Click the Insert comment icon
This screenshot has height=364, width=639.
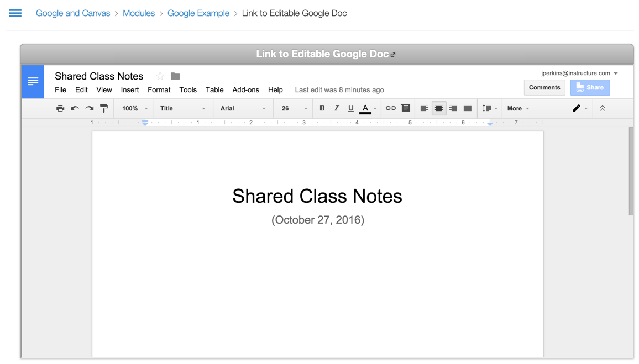(x=406, y=108)
